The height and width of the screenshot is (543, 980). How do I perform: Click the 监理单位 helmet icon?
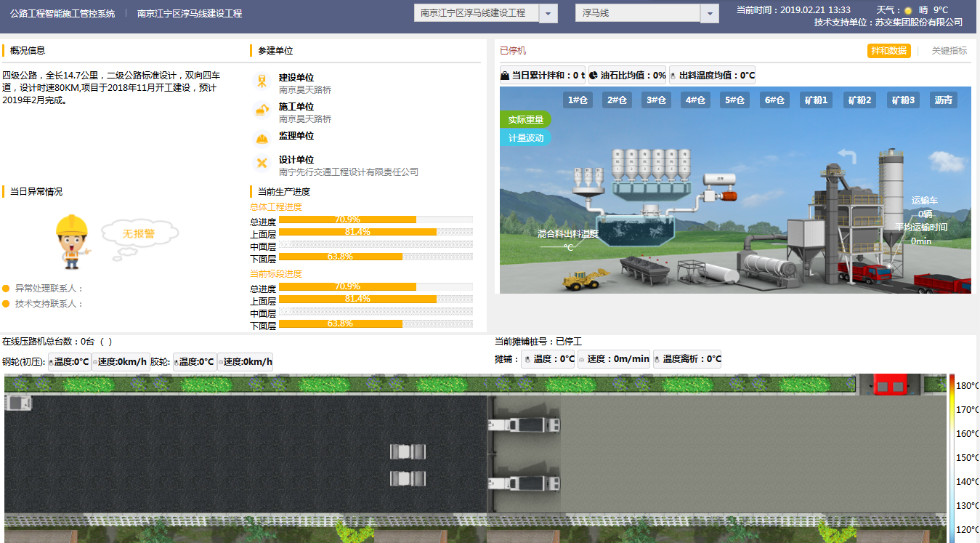pyautogui.click(x=262, y=138)
